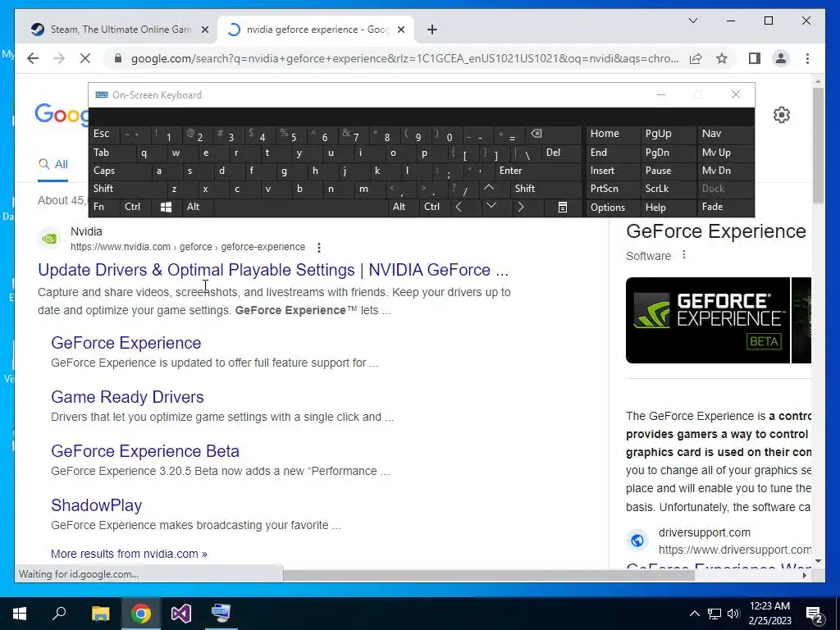Toggle ScrLk key on On-Screen Keyboard

coord(668,189)
